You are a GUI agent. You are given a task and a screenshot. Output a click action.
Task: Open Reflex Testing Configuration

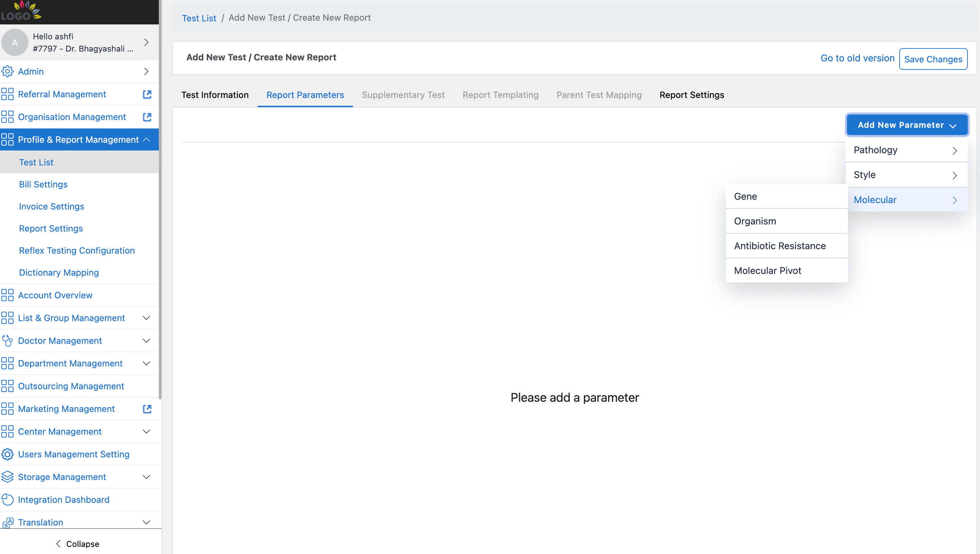pyautogui.click(x=79, y=250)
